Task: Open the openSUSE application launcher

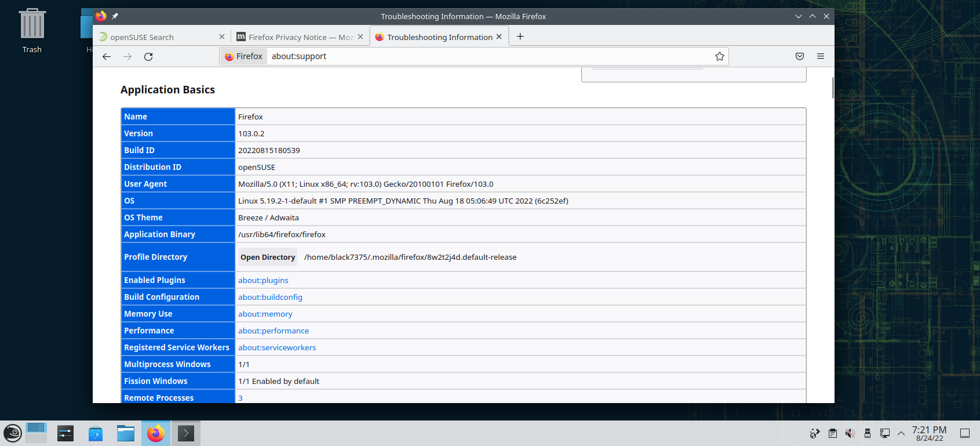Action: 13,433
